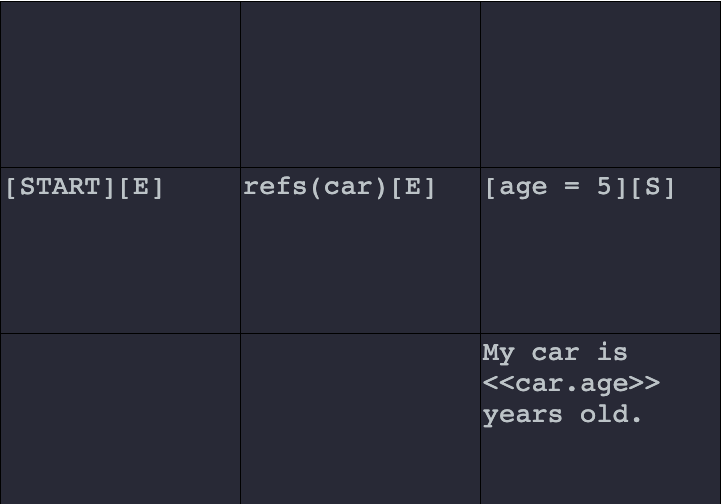Click the [E] tag after [START]
The height and width of the screenshot is (504, 721).
(x=141, y=187)
